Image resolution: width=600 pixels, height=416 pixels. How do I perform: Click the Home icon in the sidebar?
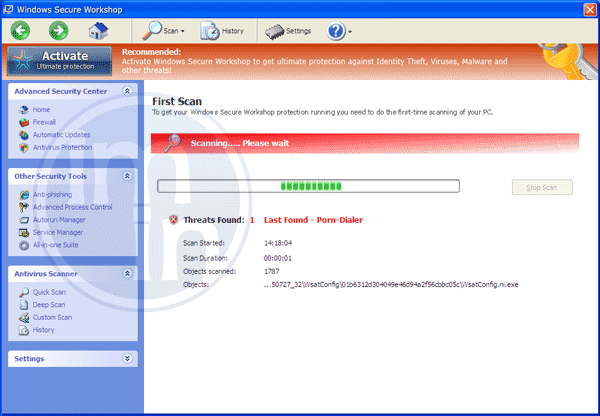[x=24, y=110]
